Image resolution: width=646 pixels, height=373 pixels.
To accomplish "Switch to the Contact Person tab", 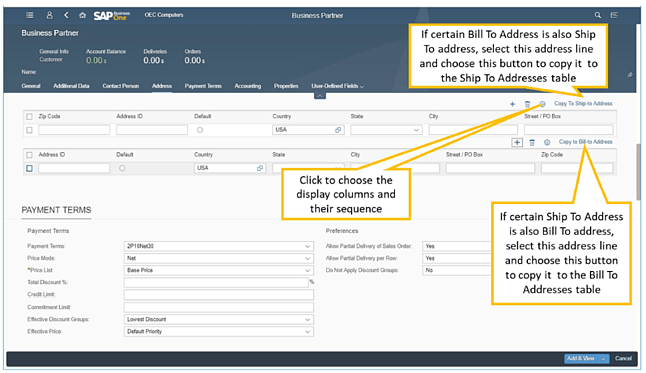I will (121, 86).
